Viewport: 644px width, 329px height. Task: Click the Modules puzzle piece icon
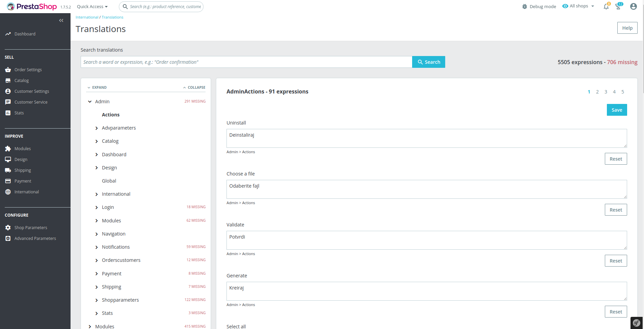[x=8, y=149]
